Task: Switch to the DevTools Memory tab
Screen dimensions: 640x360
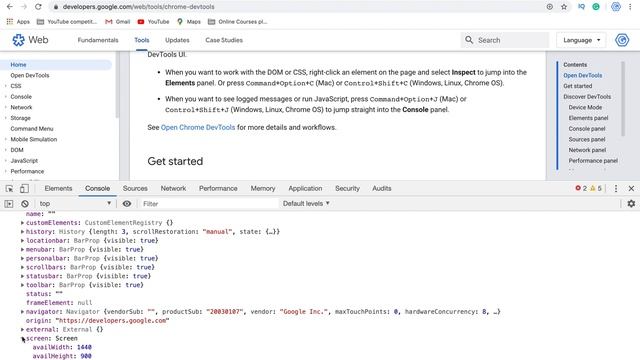Action: point(263,189)
